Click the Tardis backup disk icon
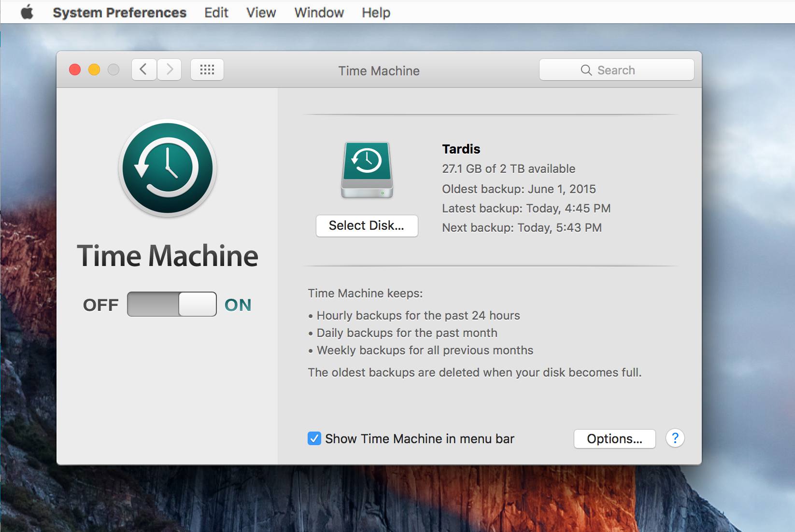Image resolution: width=795 pixels, height=532 pixels. click(x=367, y=170)
